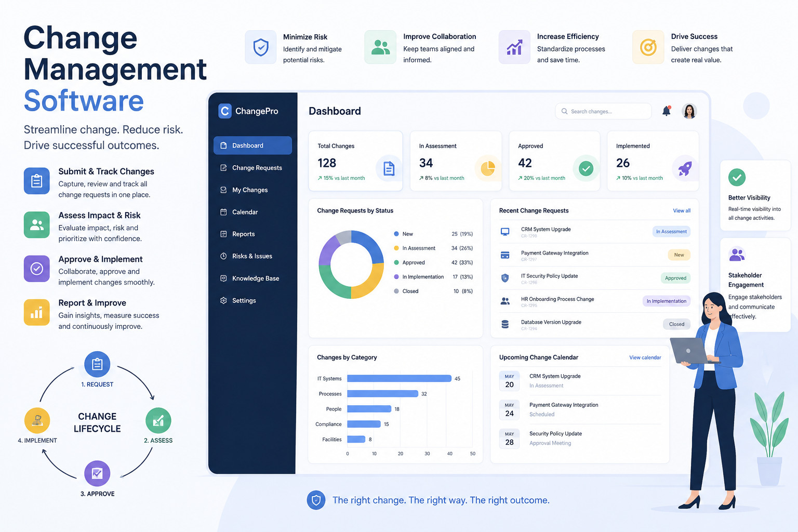
Task: Click the Search changes field
Action: coord(603,111)
